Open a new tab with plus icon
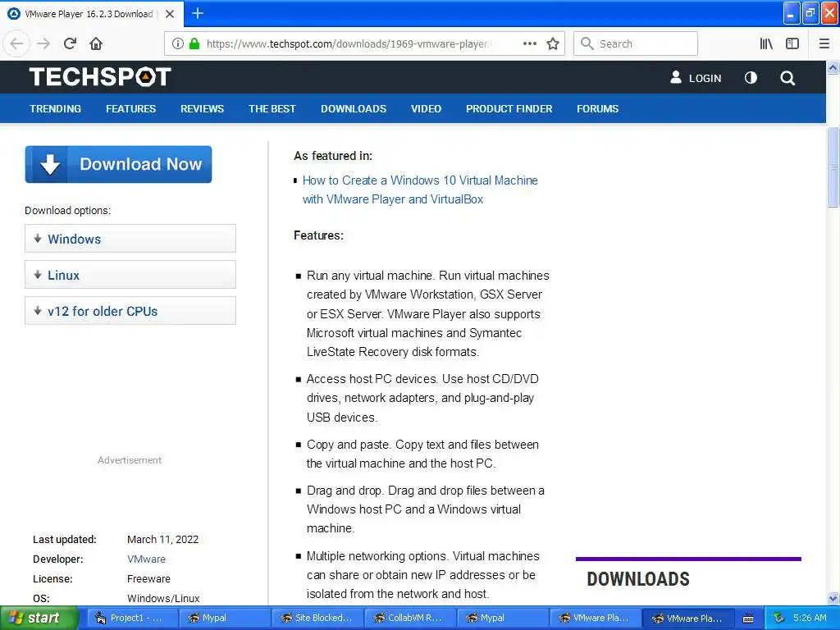 tap(198, 13)
